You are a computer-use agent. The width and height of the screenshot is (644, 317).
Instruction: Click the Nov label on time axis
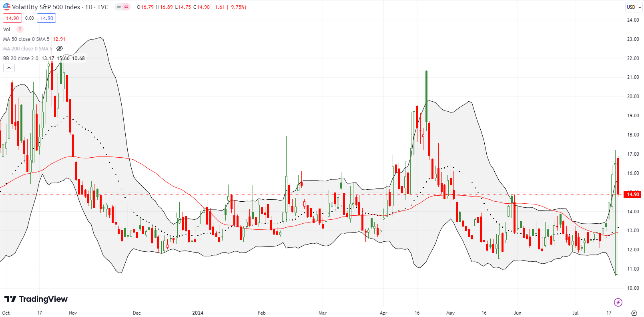[x=73, y=313]
